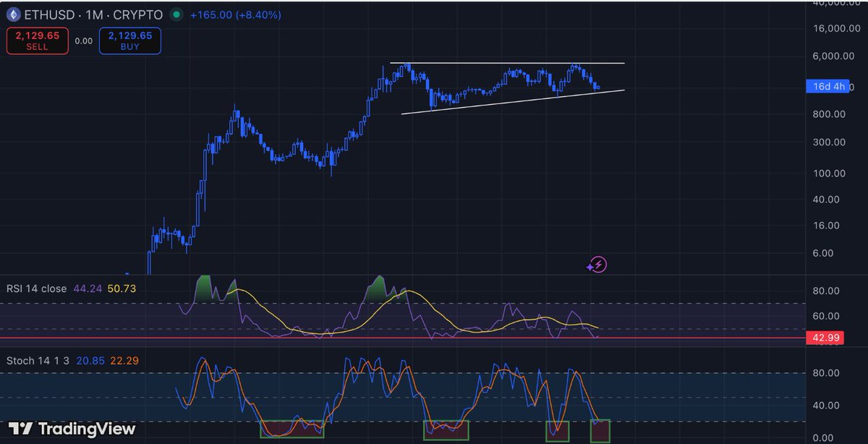
Task: Select the red 42.99 price line label
Action: coord(826,338)
